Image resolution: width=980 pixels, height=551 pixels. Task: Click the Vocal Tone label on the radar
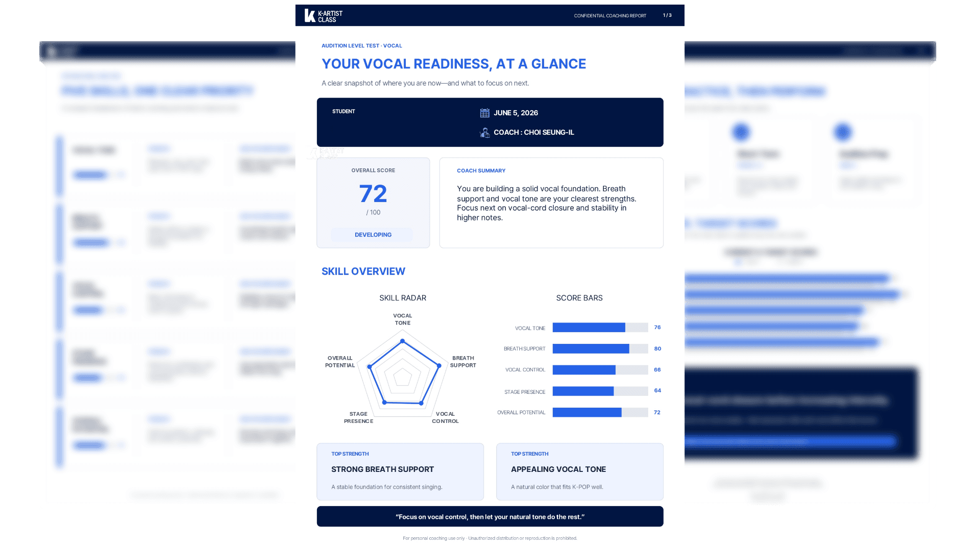pyautogui.click(x=403, y=319)
